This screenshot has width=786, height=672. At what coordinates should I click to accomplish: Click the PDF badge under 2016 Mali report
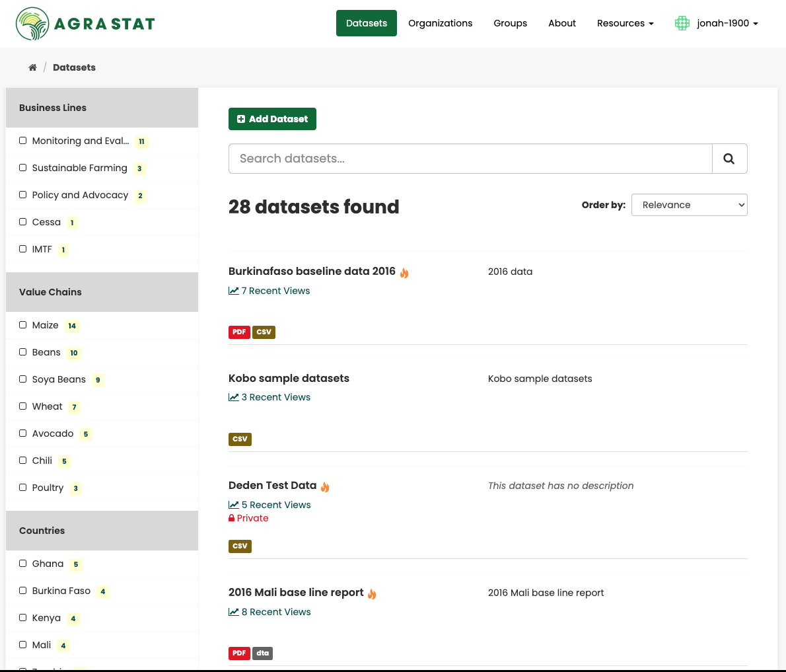(x=239, y=653)
